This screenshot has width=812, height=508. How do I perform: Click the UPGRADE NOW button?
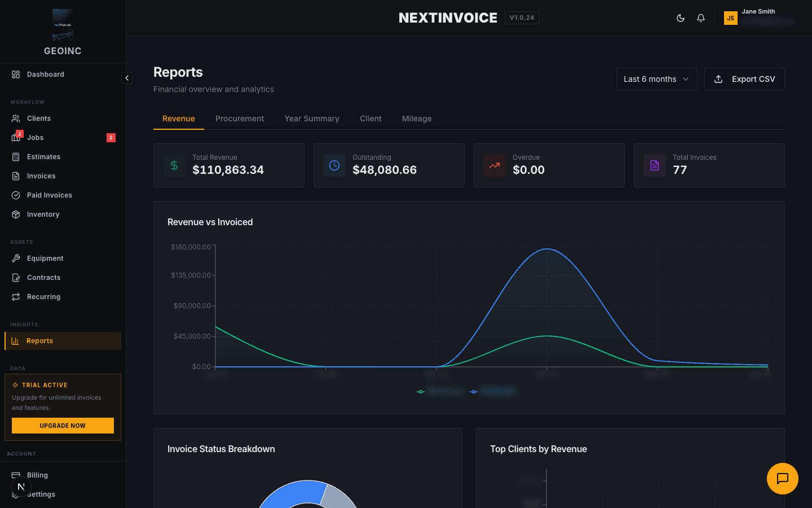63,426
